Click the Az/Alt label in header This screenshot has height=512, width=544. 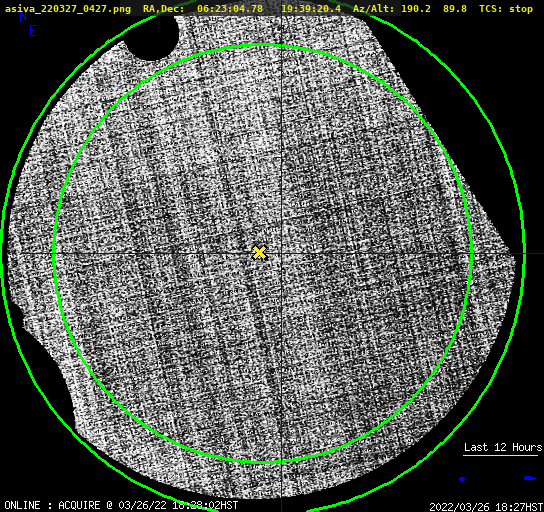coord(374,9)
